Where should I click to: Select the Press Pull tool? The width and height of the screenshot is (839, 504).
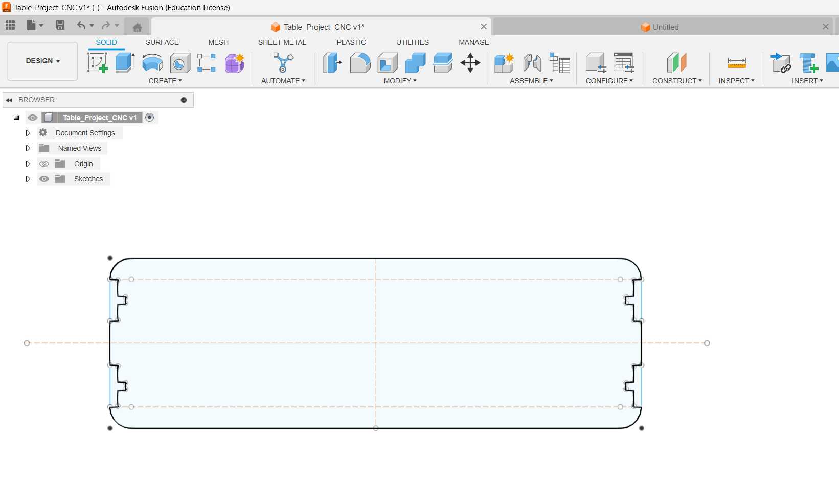(x=332, y=63)
